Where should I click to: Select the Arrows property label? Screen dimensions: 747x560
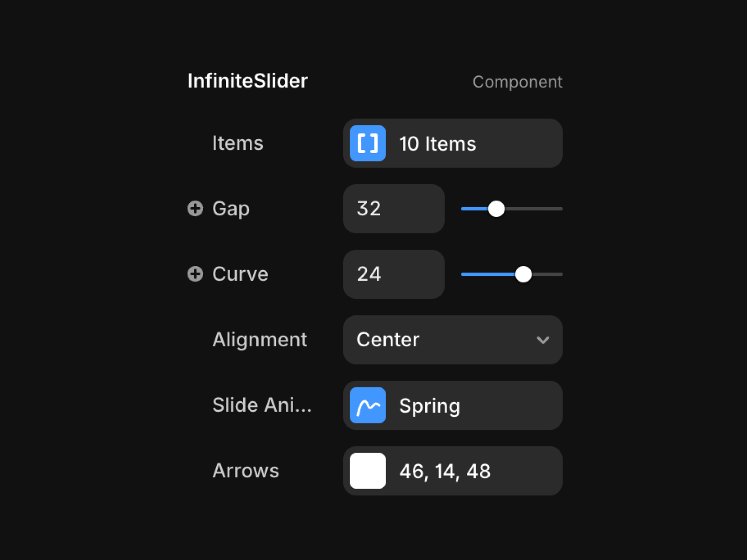pyautogui.click(x=246, y=470)
